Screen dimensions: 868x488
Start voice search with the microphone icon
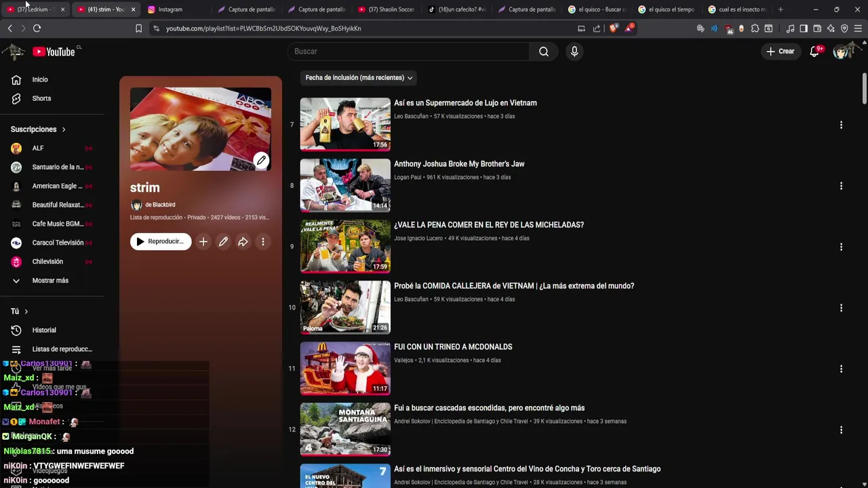(x=574, y=52)
